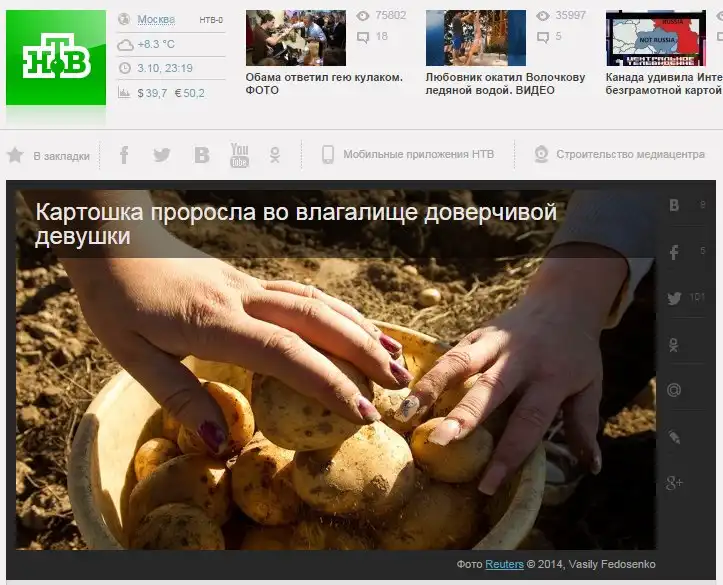Share article via Mail.ru @ icon

pyautogui.click(x=674, y=390)
